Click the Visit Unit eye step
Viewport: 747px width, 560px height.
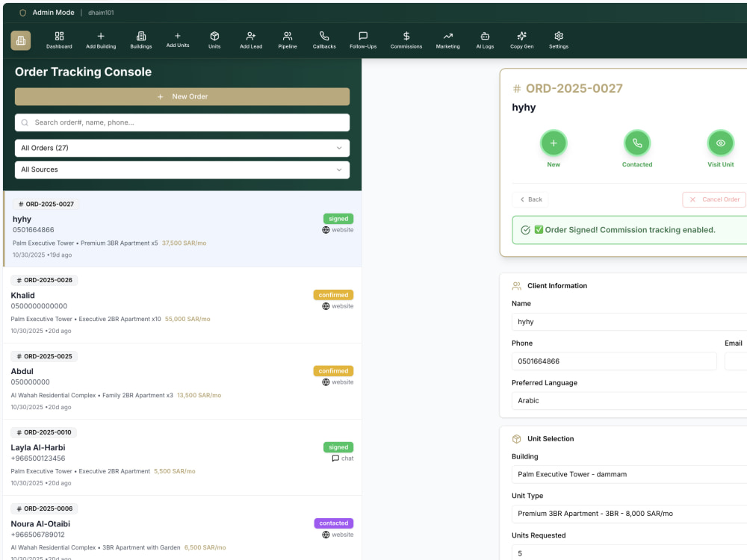point(720,143)
